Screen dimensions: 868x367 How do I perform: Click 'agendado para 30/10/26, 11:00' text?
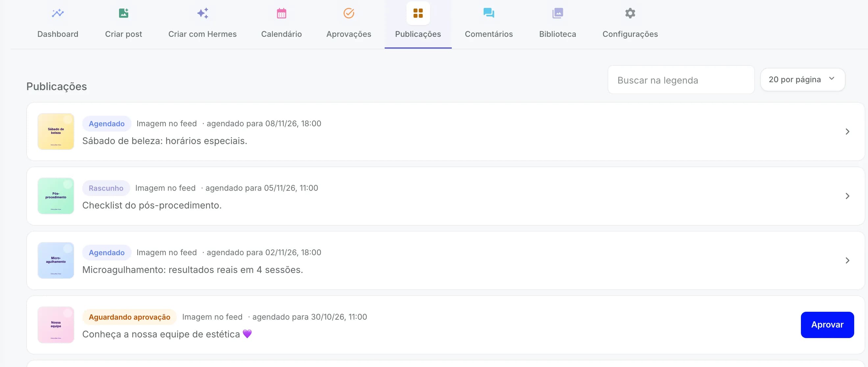(x=309, y=317)
